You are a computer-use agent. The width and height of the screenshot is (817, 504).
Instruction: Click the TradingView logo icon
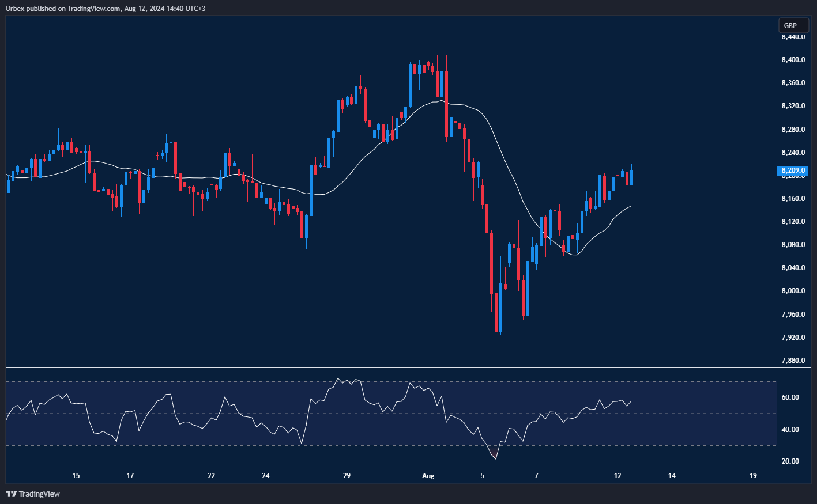tap(11, 494)
